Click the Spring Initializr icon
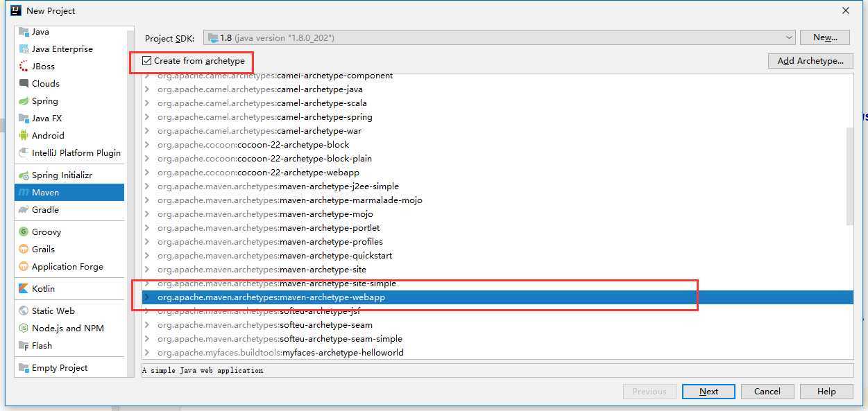This screenshot has width=868, height=411. 24,175
